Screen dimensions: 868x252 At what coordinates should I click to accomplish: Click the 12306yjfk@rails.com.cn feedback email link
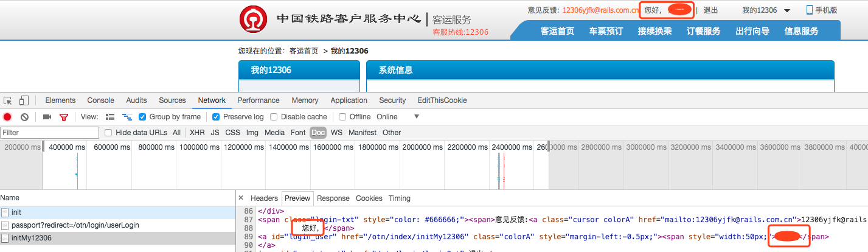tap(600, 10)
